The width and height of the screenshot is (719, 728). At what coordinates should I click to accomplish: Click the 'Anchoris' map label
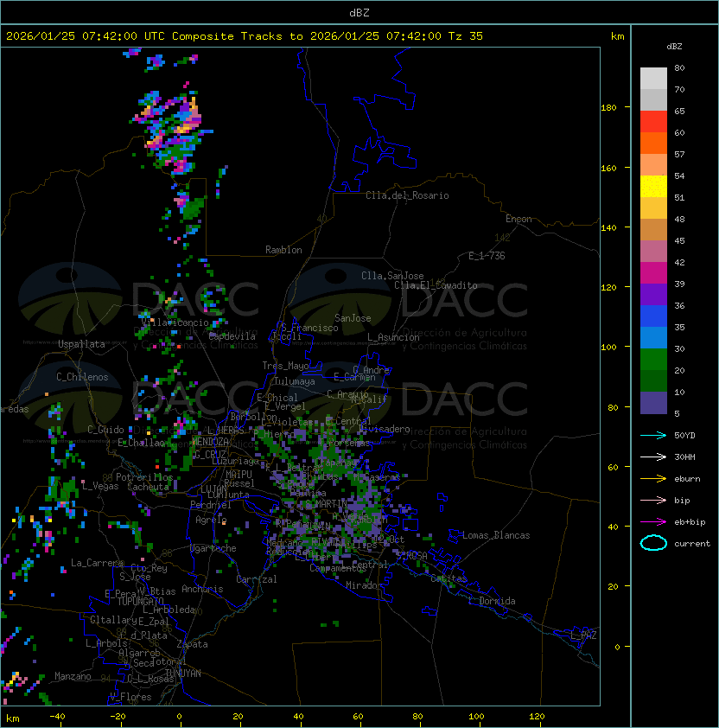(x=202, y=589)
